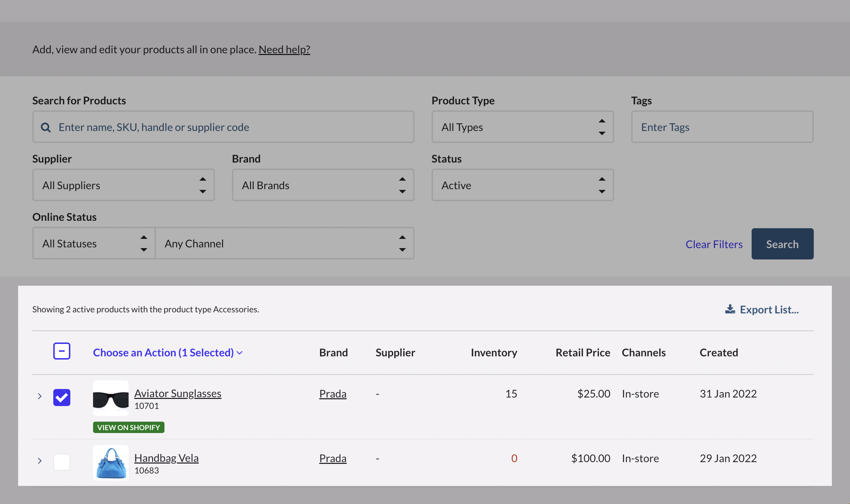
Task: Click the Inventory column header
Action: (494, 352)
